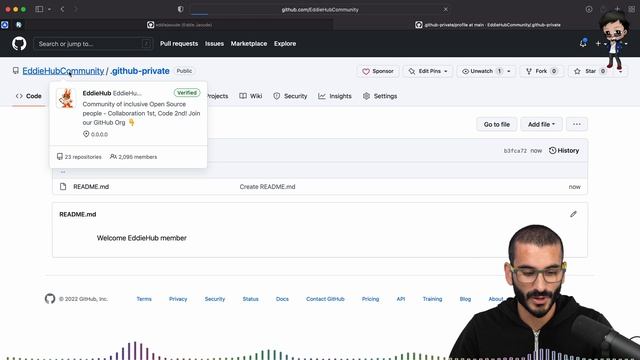Click footer Contact GitHub link

(325, 299)
